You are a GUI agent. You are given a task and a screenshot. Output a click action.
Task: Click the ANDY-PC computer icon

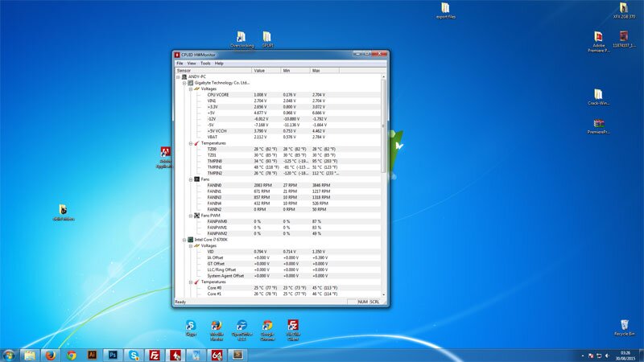184,76
